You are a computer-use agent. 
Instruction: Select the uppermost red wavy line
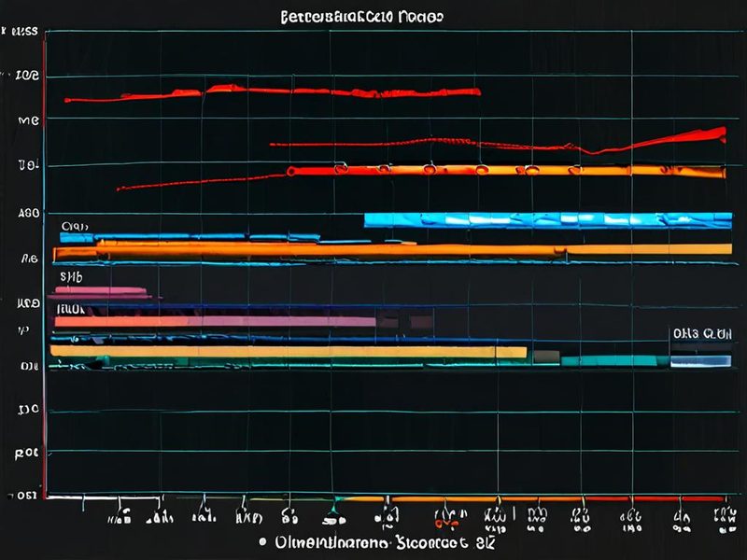tap(273, 92)
